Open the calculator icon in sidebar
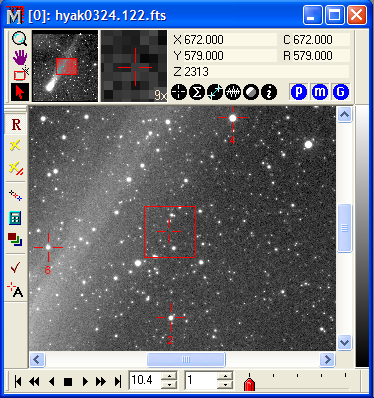This screenshot has height=398, width=374. tap(15, 218)
